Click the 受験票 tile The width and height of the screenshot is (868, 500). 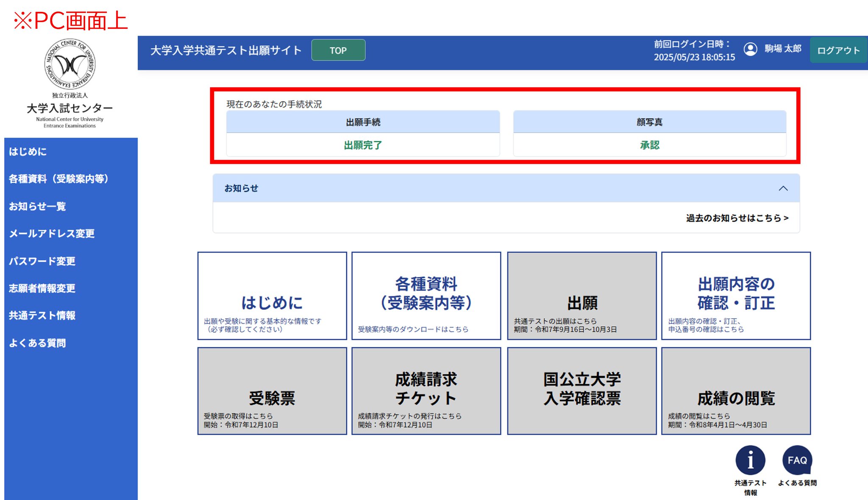[272, 391]
